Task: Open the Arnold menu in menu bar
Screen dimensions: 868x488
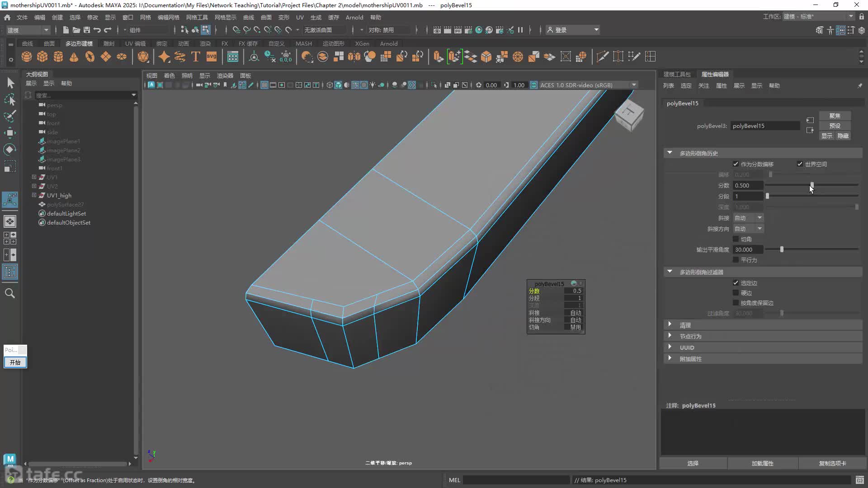Action: pyautogui.click(x=354, y=17)
